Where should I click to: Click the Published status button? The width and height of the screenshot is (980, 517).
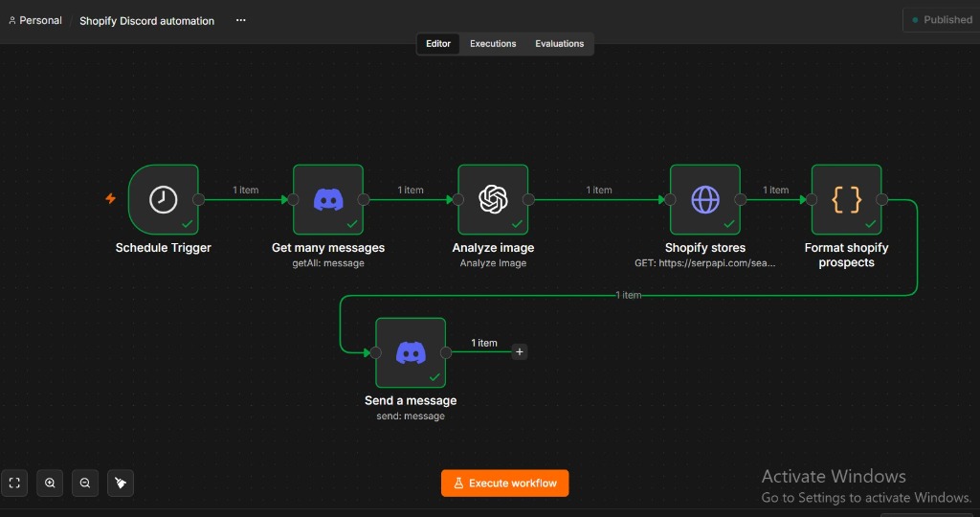click(x=942, y=20)
